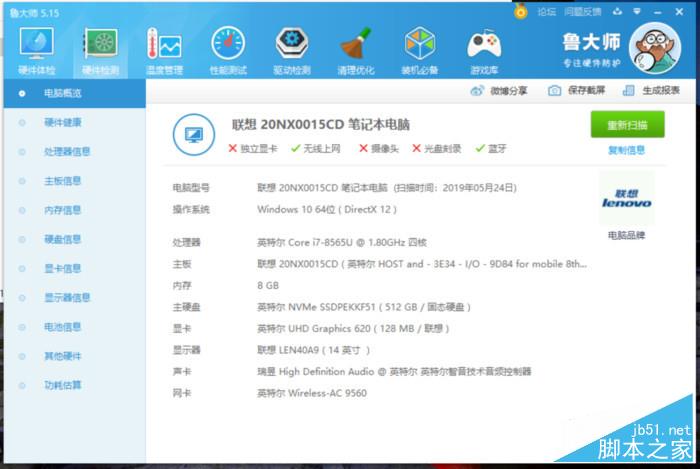The image size is (700, 469).
Task: Click Windows 10 64位 operating system value
Action: (x=327, y=209)
